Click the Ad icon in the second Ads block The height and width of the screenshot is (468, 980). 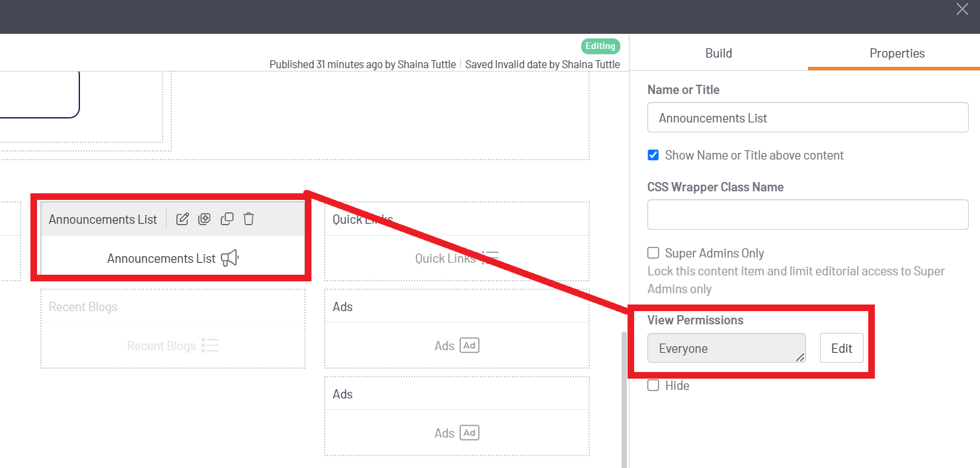pyautogui.click(x=469, y=433)
